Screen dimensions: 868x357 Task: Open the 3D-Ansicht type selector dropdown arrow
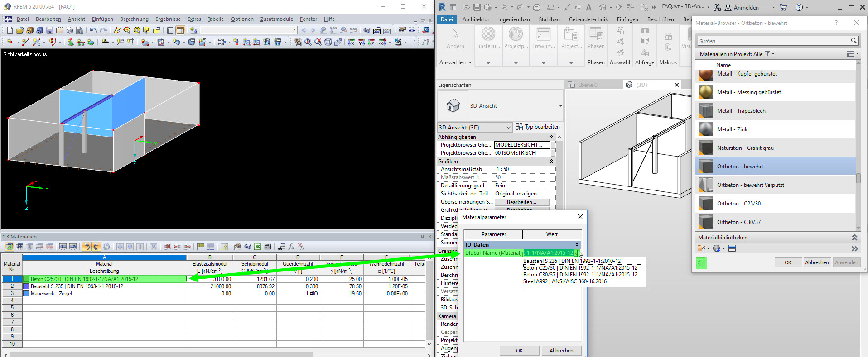tap(560, 106)
